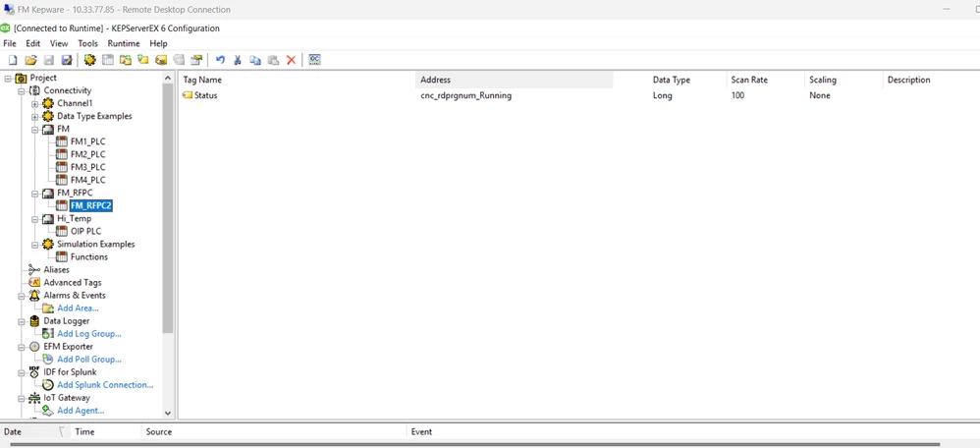Launch the Quick Client icon

click(314, 60)
